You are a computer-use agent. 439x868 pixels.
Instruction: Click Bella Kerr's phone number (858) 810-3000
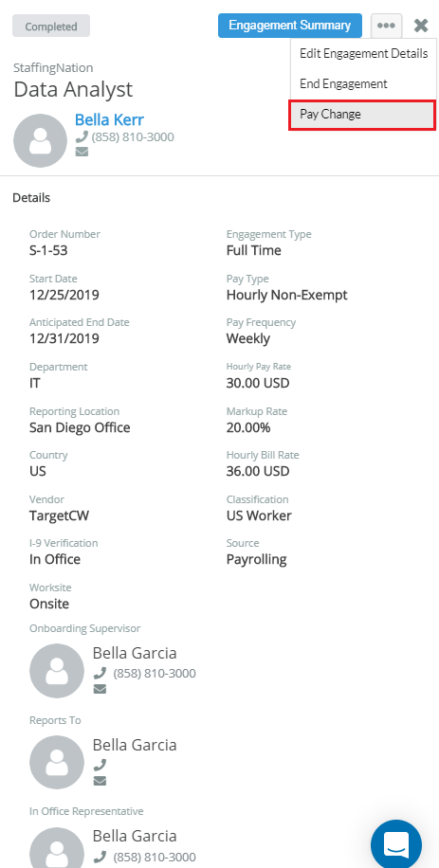[x=133, y=136]
